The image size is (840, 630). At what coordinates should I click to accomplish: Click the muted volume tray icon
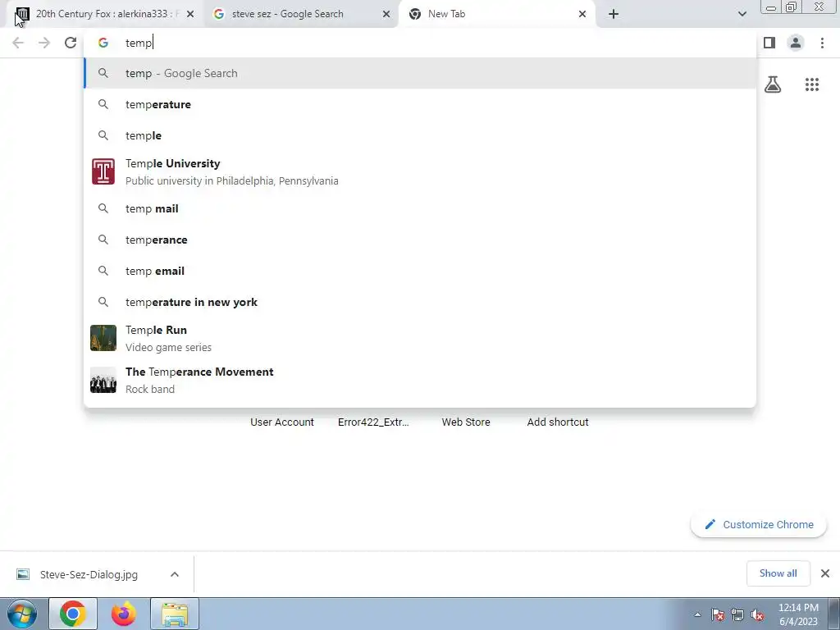757,614
